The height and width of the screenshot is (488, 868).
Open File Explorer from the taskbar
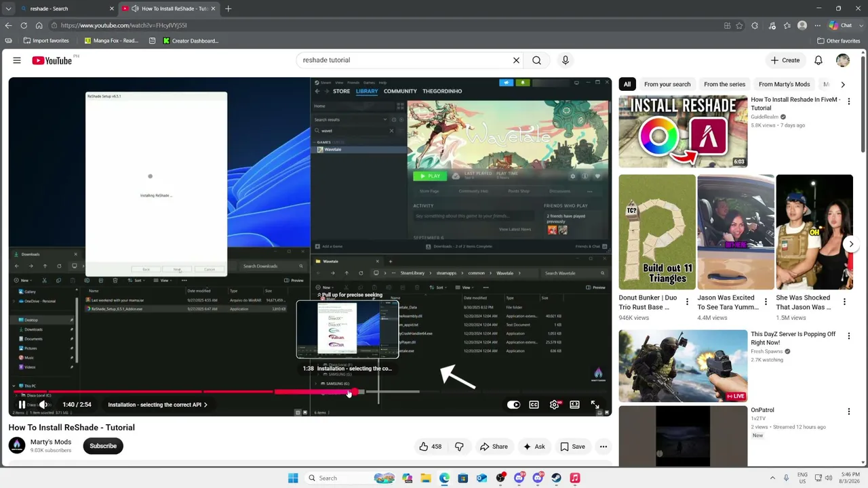425,478
